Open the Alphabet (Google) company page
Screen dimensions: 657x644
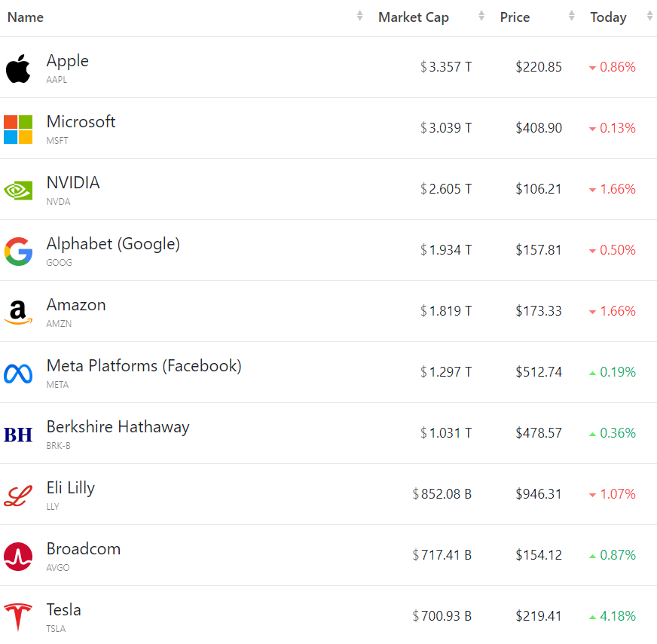113,244
